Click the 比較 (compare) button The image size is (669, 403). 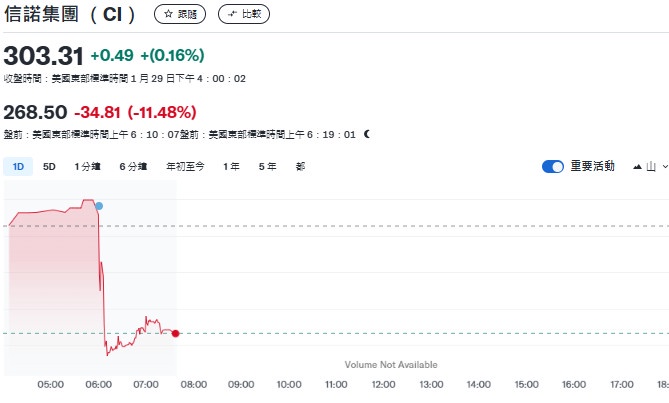pyautogui.click(x=244, y=14)
